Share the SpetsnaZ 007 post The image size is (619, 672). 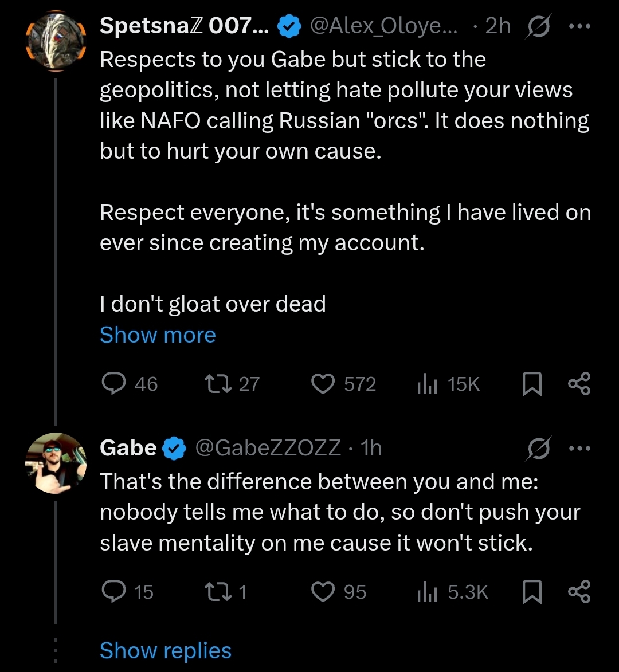click(578, 384)
